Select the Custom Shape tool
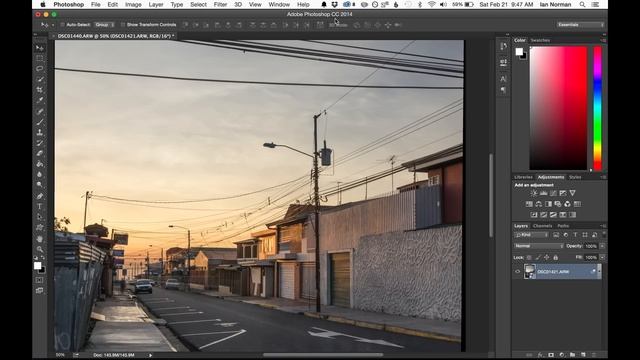This screenshot has width=640, height=360. 40,227
